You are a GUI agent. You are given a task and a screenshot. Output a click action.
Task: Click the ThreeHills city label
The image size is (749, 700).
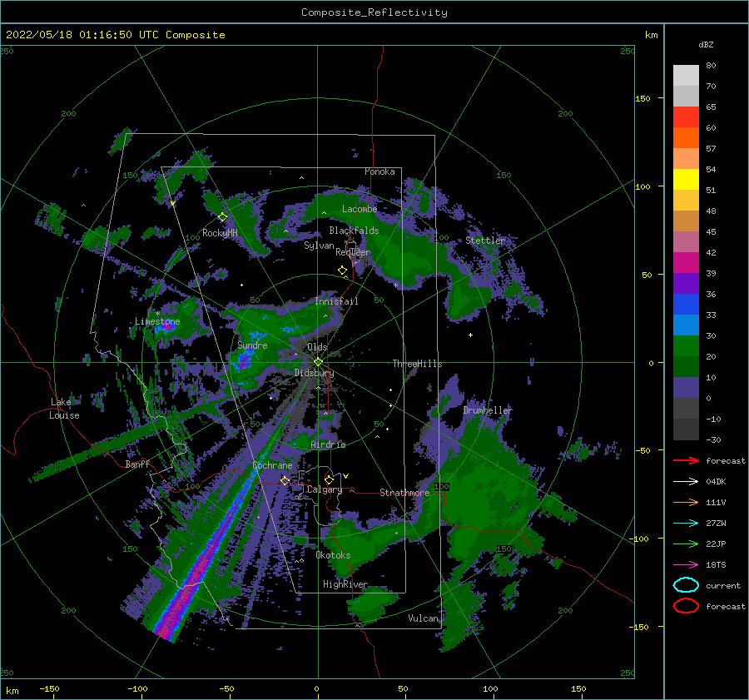(417, 364)
